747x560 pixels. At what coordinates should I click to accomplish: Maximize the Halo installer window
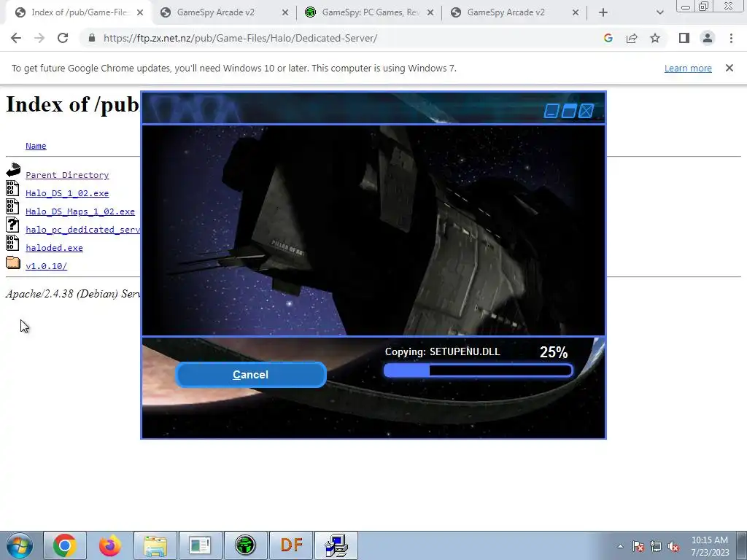569,111
